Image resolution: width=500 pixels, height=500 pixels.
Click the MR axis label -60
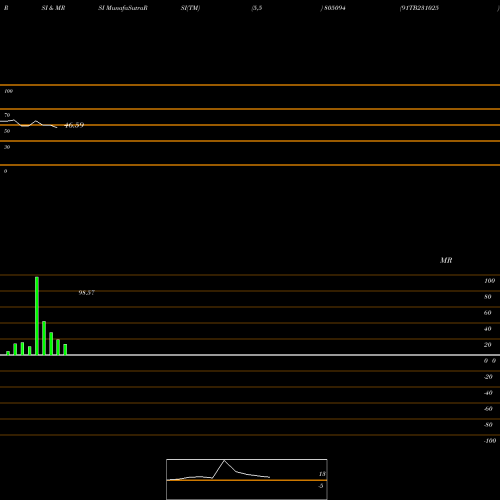(488, 409)
